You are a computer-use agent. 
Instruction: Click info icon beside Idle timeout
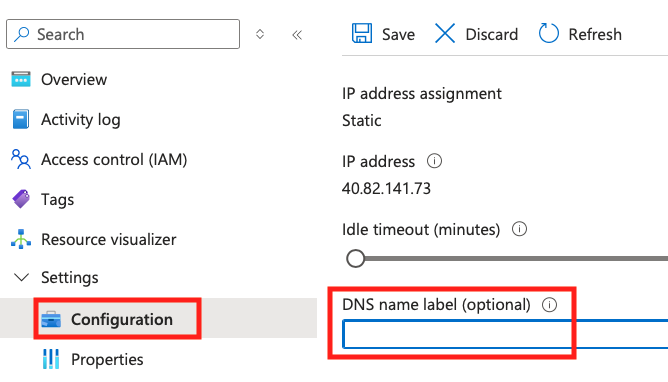pos(519,229)
